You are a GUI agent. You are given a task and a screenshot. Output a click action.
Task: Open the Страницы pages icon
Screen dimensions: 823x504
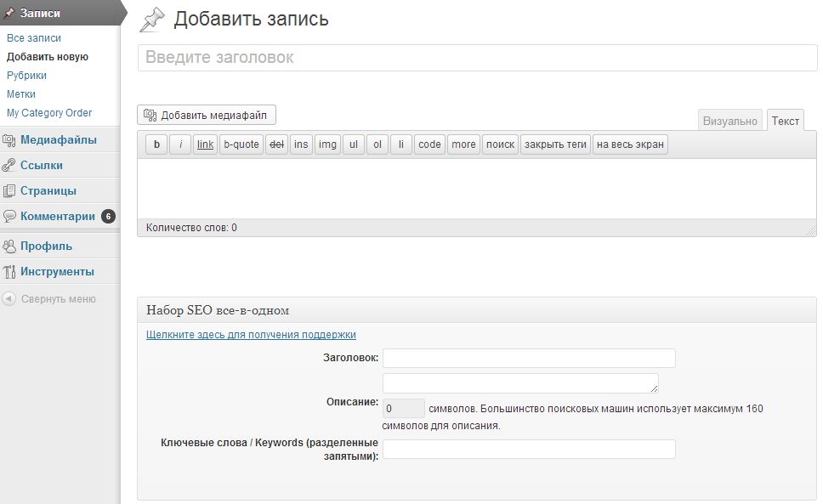click(9, 191)
